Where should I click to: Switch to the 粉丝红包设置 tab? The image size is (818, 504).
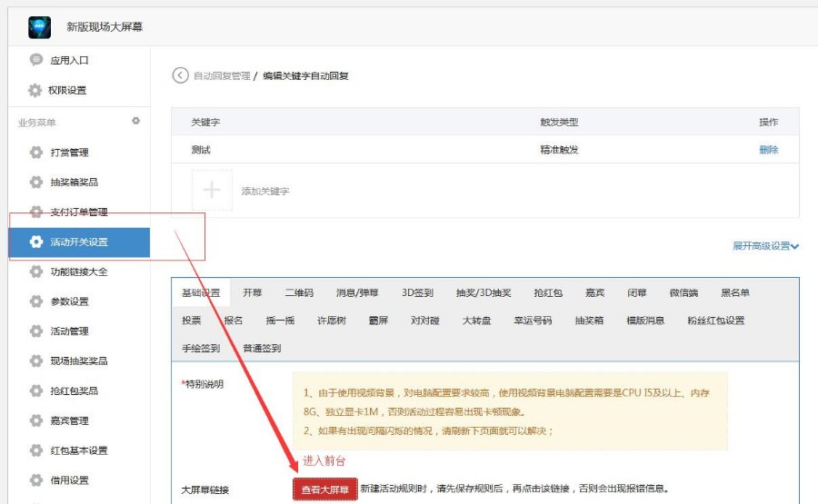(x=716, y=321)
